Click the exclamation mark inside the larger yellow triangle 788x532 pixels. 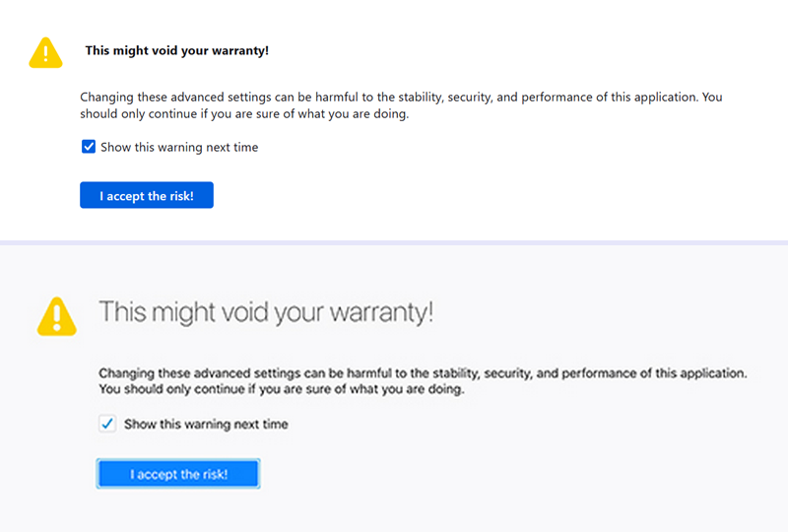[x=57, y=318]
